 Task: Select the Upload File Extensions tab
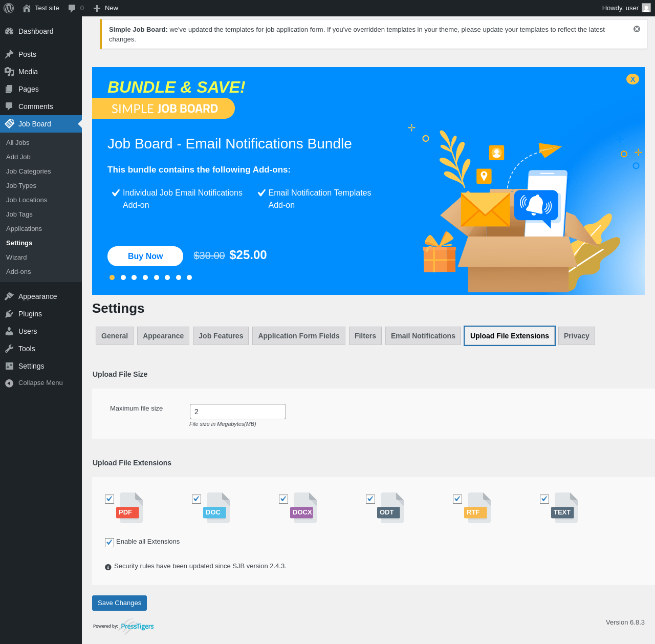click(x=510, y=336)
